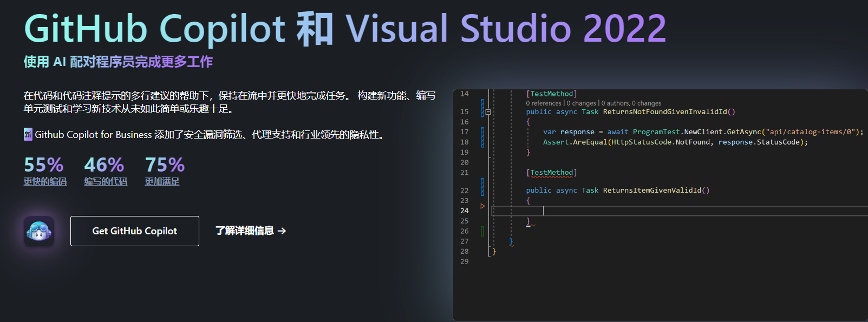This screenshot has height=322, width=868.
Task: Click the orange breakpoint arrow marker at line 24
Action: (x=482, y=206)
